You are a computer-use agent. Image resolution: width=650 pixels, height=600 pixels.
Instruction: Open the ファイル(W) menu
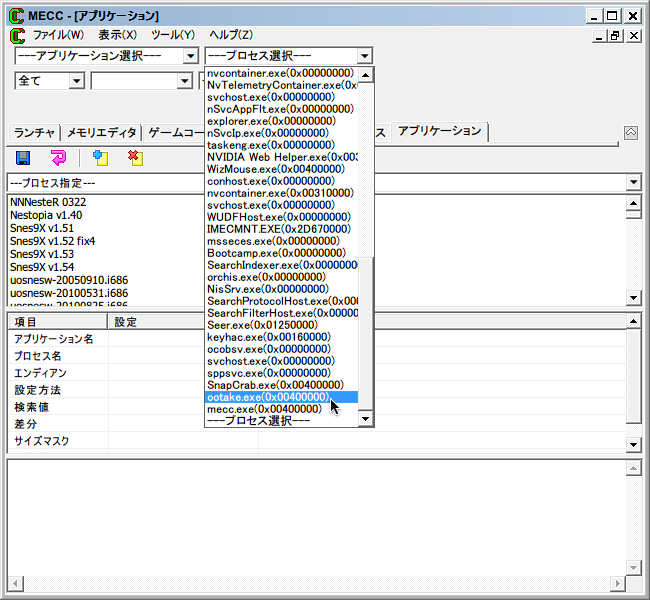point(58,35)
